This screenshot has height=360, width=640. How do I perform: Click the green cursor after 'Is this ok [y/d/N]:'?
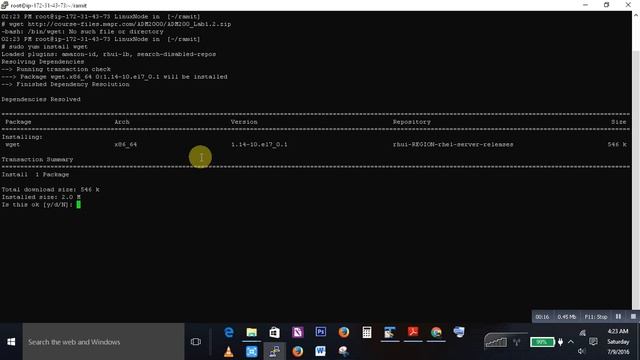[x=78, y=204]
